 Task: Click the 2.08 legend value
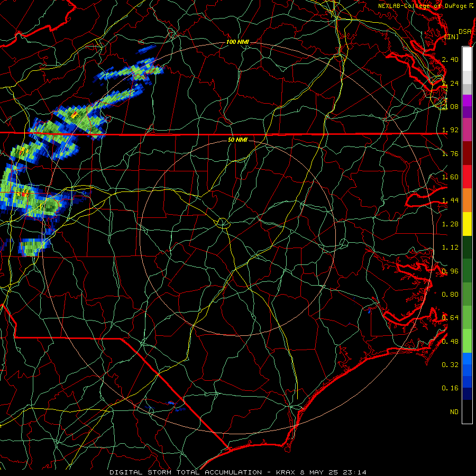click(x=450, y=106)
